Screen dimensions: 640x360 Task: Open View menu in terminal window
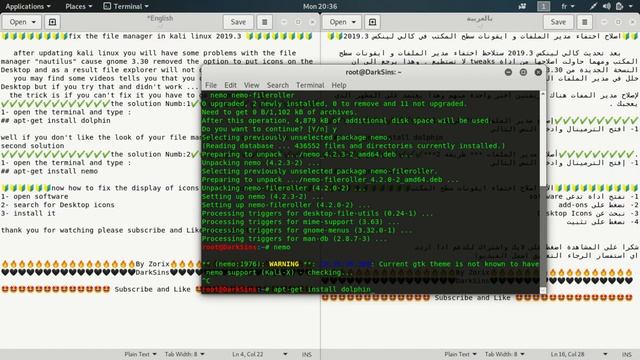[x=251, y=85]
